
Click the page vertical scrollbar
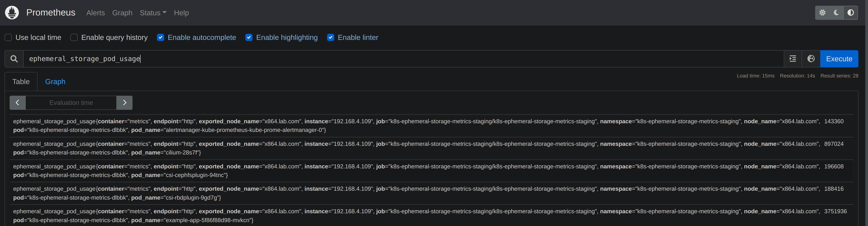[866, 113]
